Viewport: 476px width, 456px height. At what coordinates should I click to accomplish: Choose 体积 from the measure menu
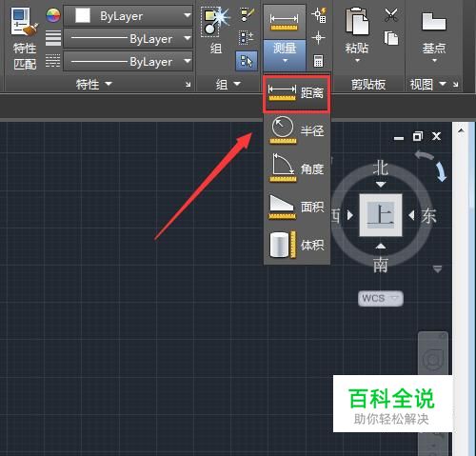coord(297,245)
